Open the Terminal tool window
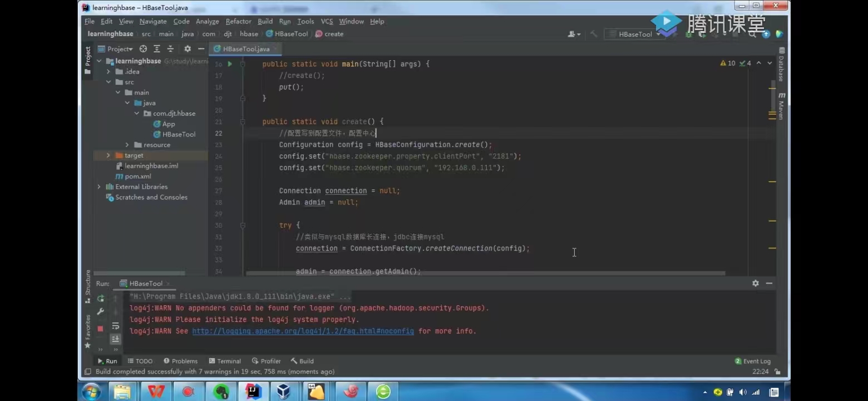This screenshot has height=401, width=868. tap(225, 361)
